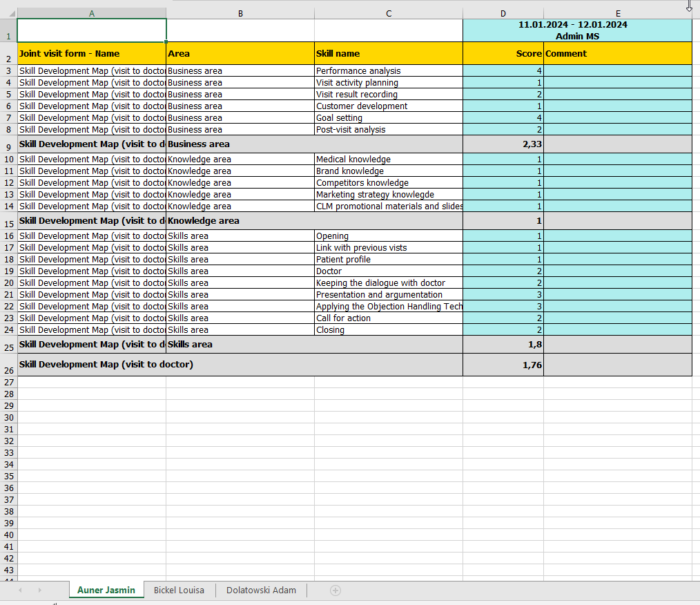
Task: Select the Knowledge area subtotal score cell
Action: (x=503, y=221)
